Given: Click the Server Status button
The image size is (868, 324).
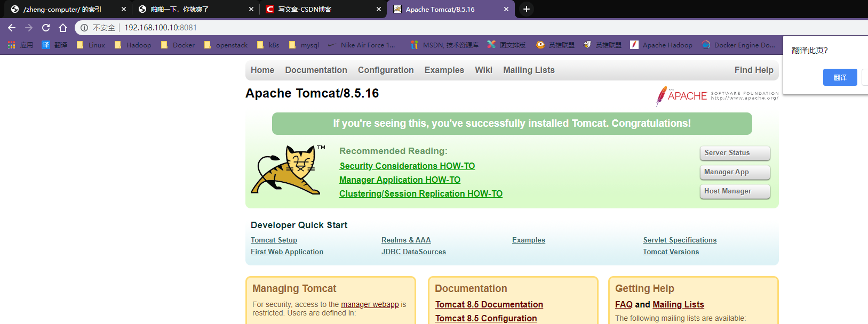Looking at the screenshot, I should coord(735,153).
